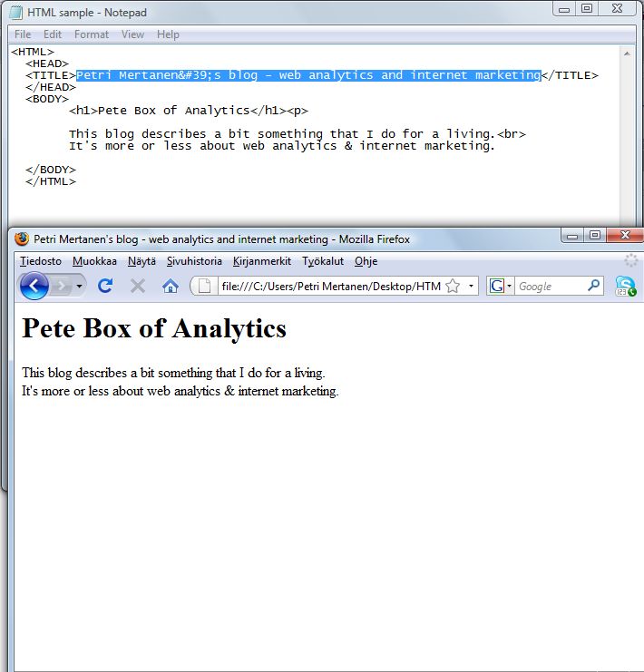Image resolution: width=644 pixels, height=672 pixels.
Task: Open the Näytä menu in Firefox
Action: (141, 261)
